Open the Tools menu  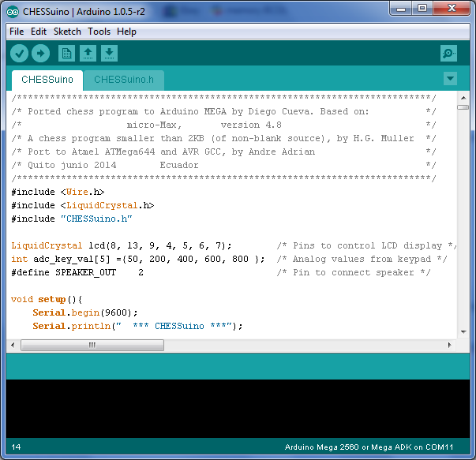coord(99,32)
